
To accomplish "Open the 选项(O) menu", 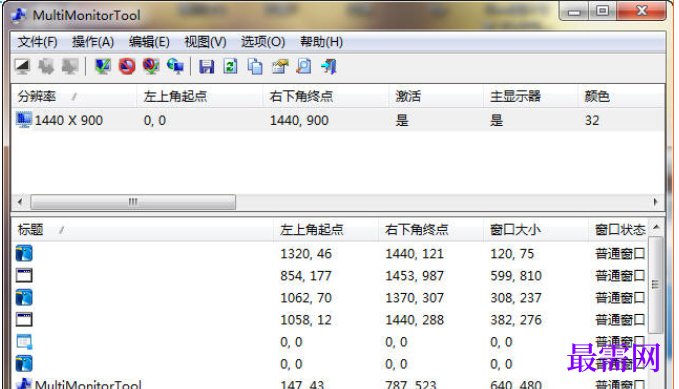I will click(x=263, y=42).
